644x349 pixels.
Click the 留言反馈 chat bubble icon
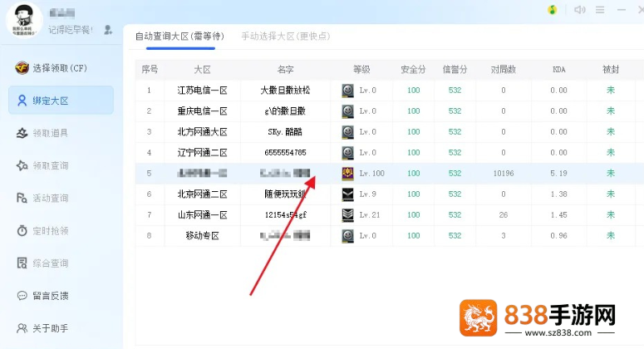click(22, 296)
